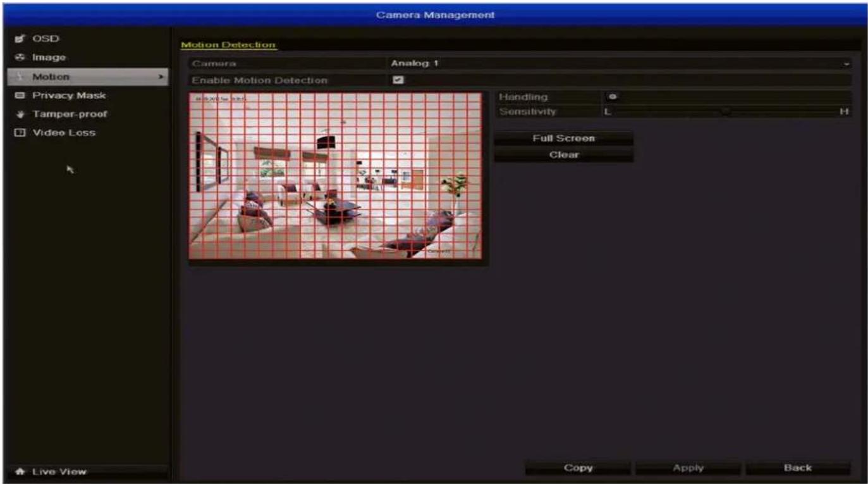
Task: Open the Camera dropdown Analog 1
Action: [x=618, y=63]
